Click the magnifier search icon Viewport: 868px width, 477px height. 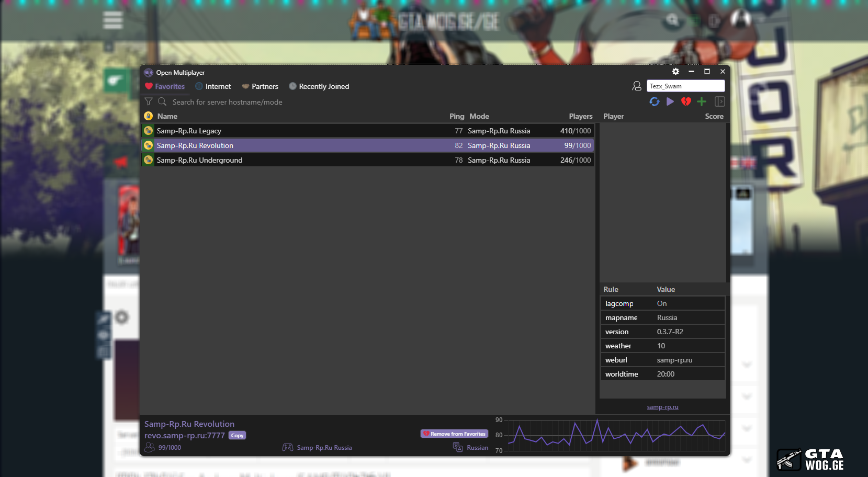162,101
